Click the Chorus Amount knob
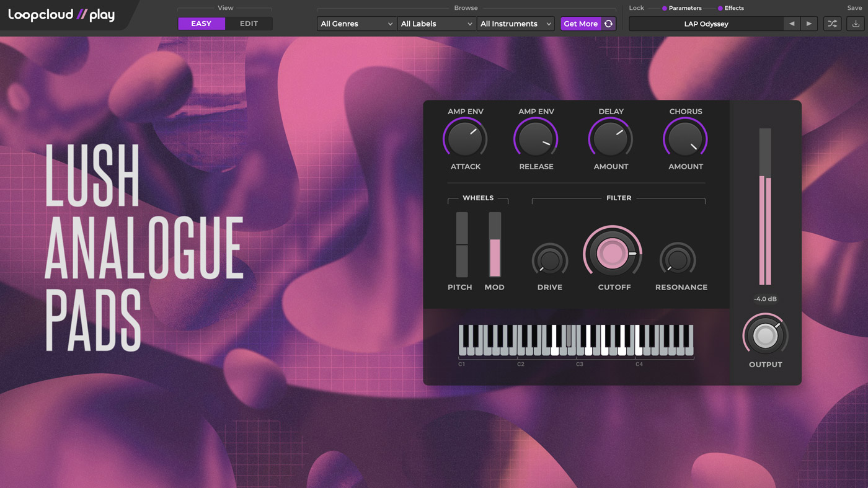 point(686,139)
